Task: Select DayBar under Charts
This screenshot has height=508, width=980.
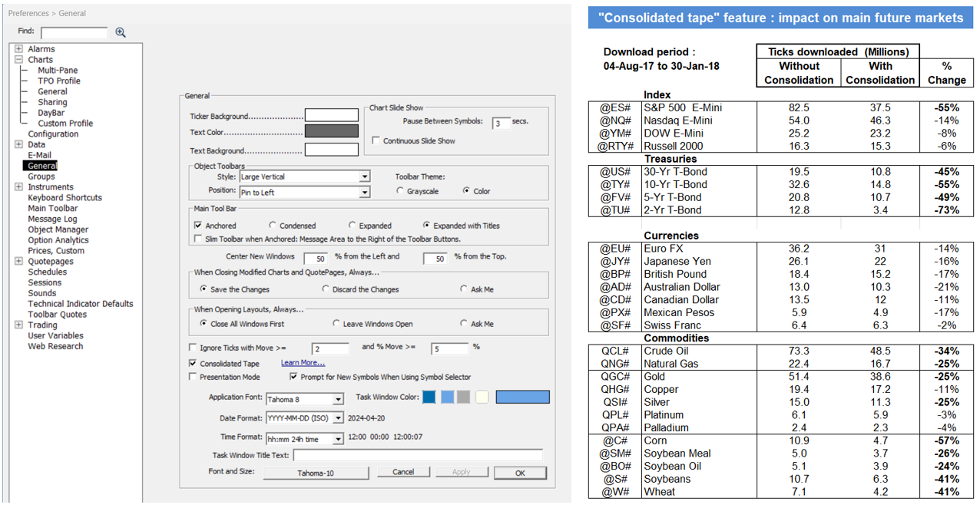Action: (x=51, y=113)
